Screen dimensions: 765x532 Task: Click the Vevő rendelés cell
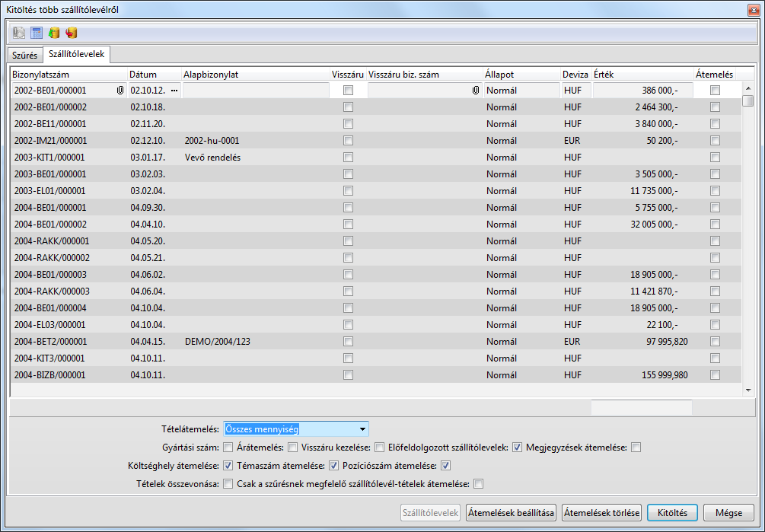(212, 158)
